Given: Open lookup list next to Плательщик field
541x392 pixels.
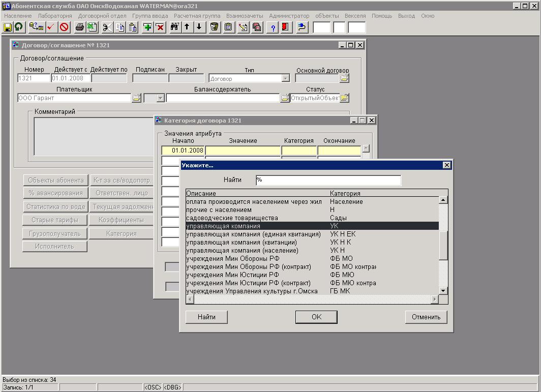Looking at the screenshot, I should click(x=136, y=98).
